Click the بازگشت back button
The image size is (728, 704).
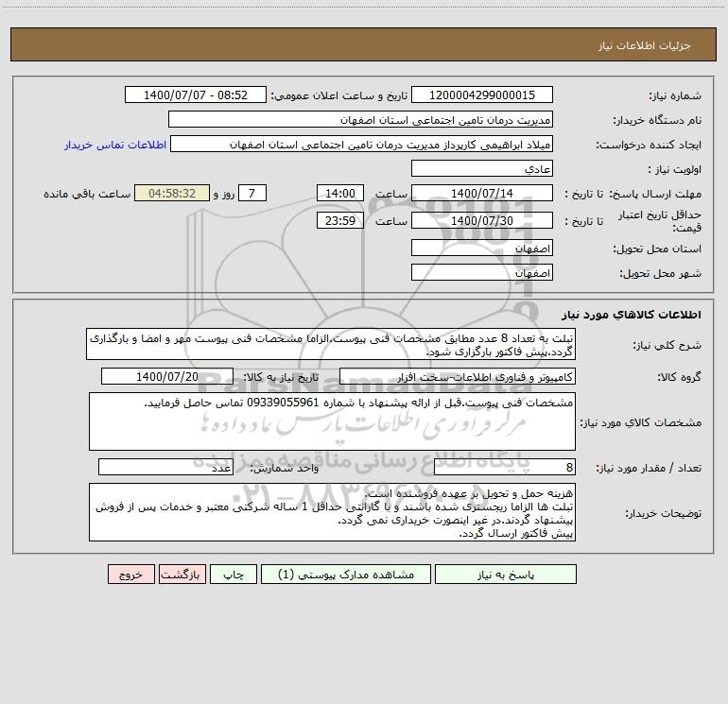[x=182, y=574]
